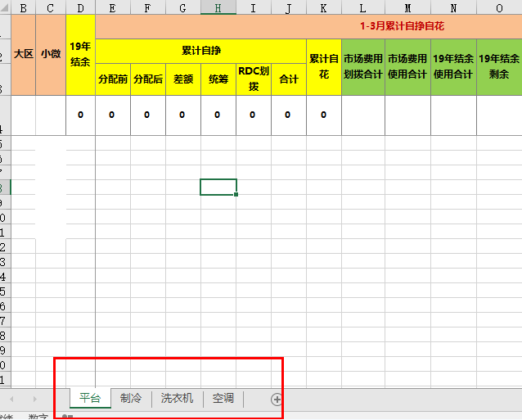Click the 大区 header cell
This screenshot has height=420, width=522.
(x=23, y=55)
